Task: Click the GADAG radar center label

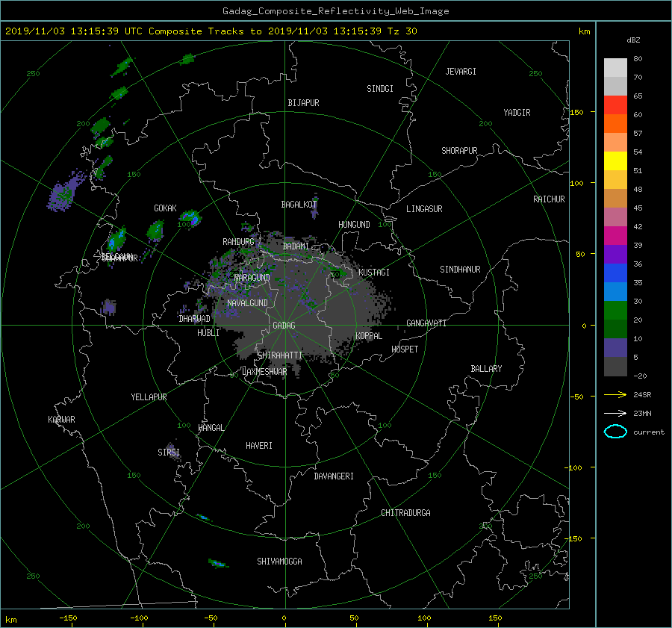Action: [284, 326]
